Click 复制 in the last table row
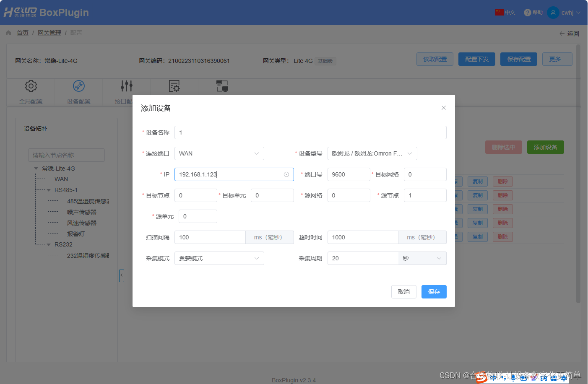The image size is (588, 384). pos(478,237)
